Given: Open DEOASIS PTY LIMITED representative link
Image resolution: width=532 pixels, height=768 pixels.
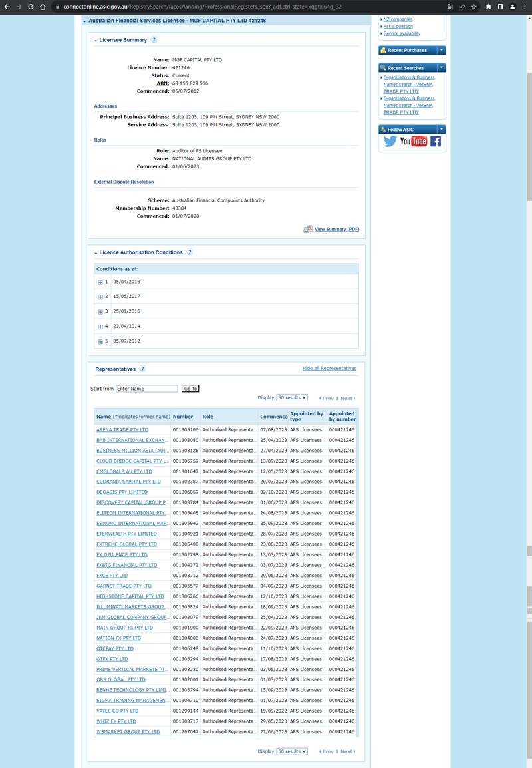Looking at the screenshot, I should [122, 492].
